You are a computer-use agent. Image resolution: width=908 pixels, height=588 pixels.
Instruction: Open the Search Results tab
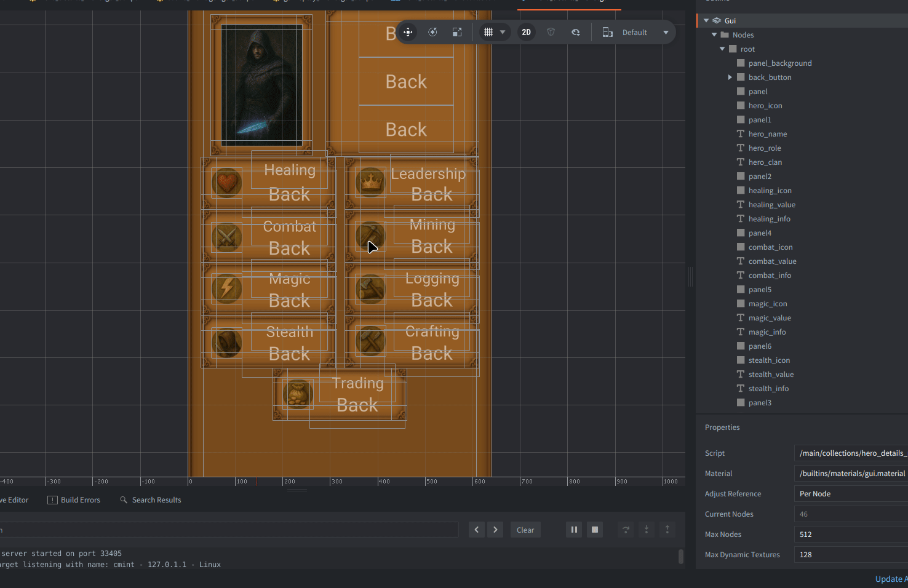(x=151, y=500)
